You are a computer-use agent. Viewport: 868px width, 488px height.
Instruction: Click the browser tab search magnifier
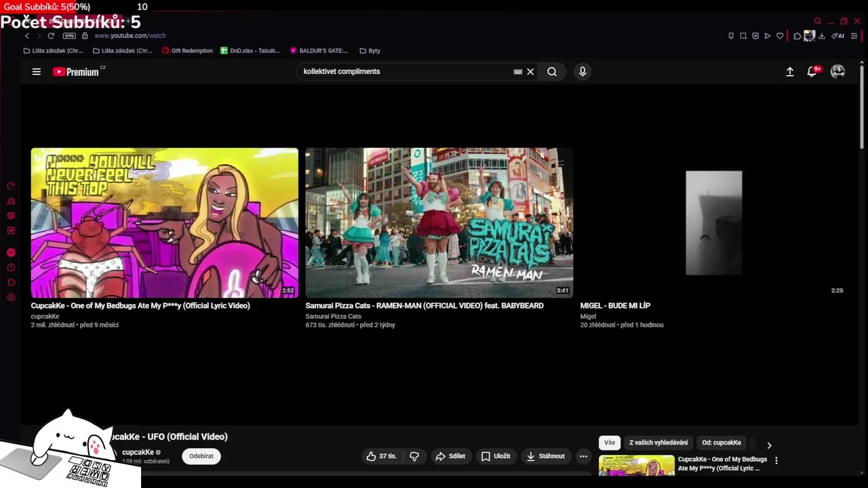[x=818, y=21]
